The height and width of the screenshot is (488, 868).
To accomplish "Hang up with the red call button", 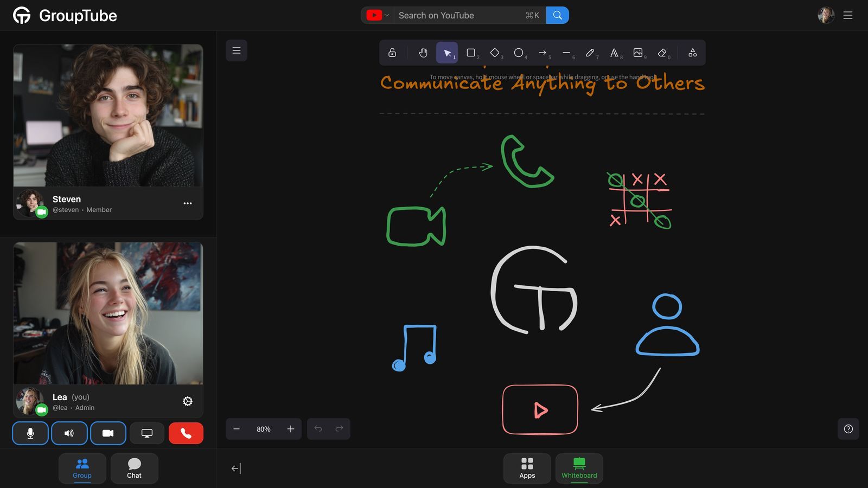I will click(186, 433).
